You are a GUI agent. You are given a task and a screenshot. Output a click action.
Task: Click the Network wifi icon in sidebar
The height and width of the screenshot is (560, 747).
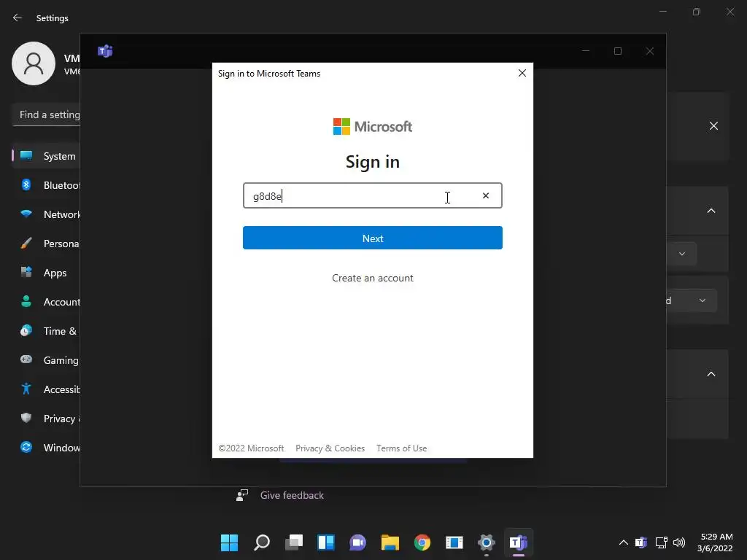[26, 214]
